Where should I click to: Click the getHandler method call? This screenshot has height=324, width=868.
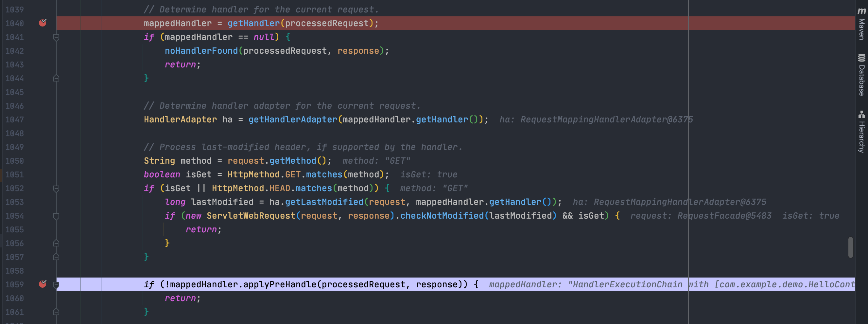[253, 23]
